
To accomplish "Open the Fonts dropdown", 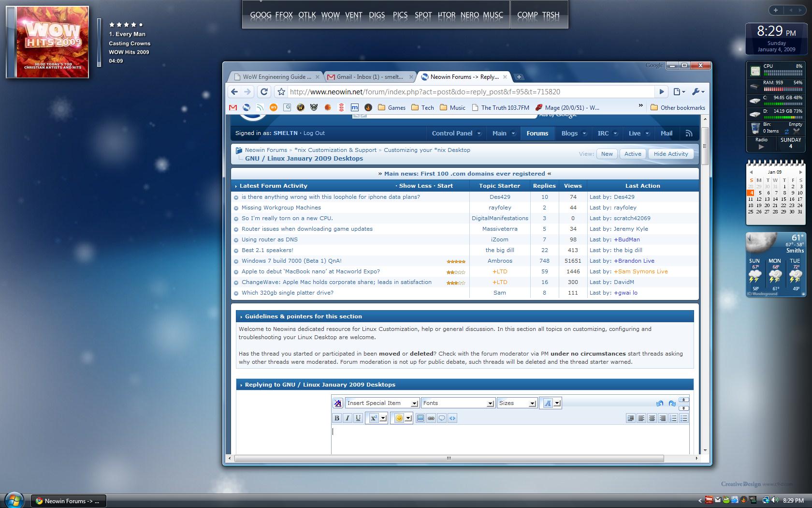I will tap(457, 403).
